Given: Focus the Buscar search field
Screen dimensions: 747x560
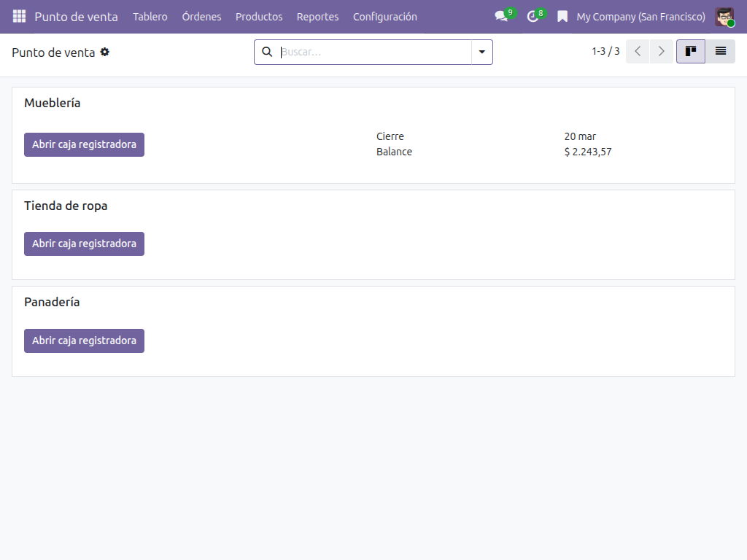Looking at the screenshot, I should point(373,52).
